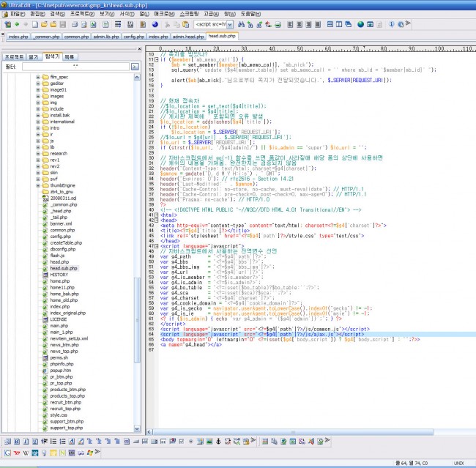Expand the include folder in file tree

tap(37, 108)
